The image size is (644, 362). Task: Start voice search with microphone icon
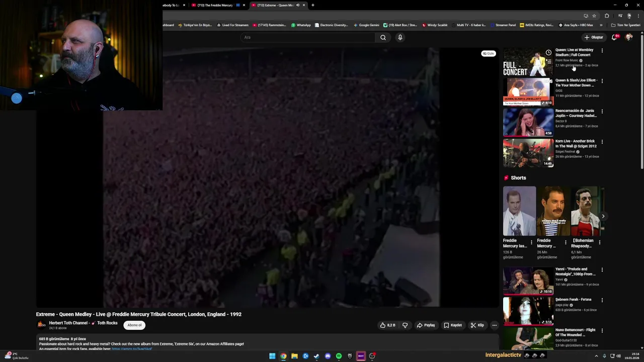tap(400, 37)
